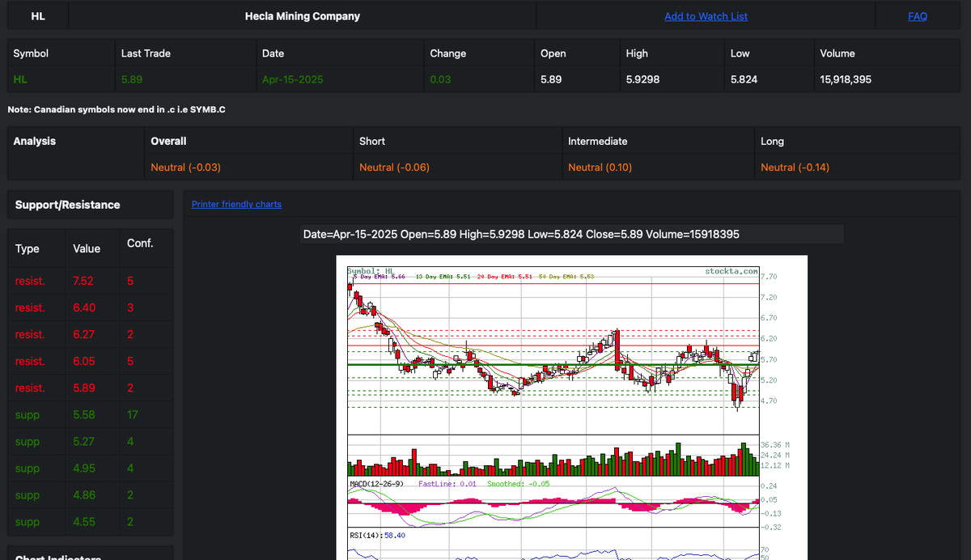Click the Overall Neutral (-0.03) rating
971x560 pixels.
[x=185, y=168]
